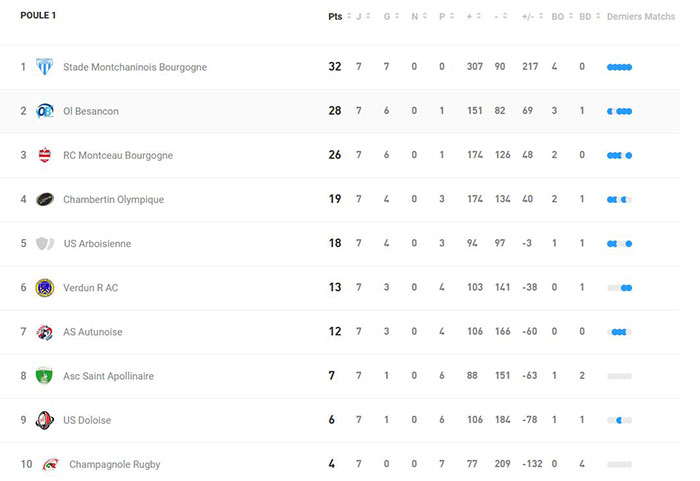Image resolution: width=700 pixels, height=481 pixels.
Task: Sort standings by the +/- column
Action: [532, 17]
